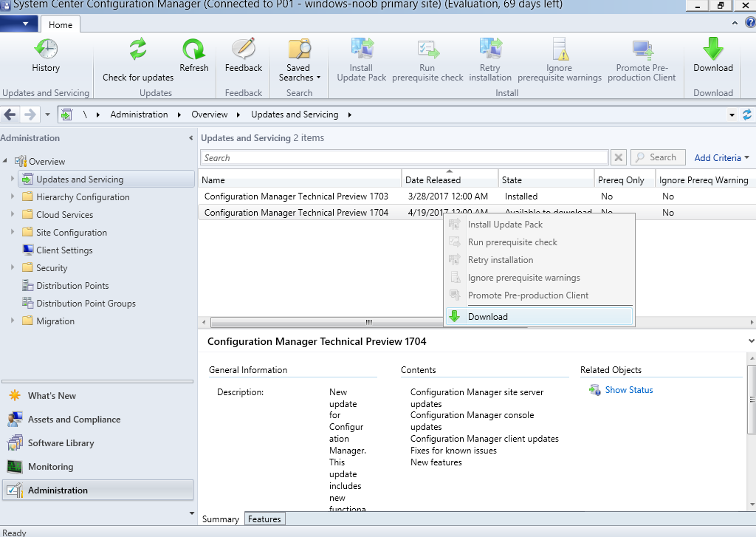Screen dimensions: 756x537
Task: Click in the Search input field
Action: point(404,158)
